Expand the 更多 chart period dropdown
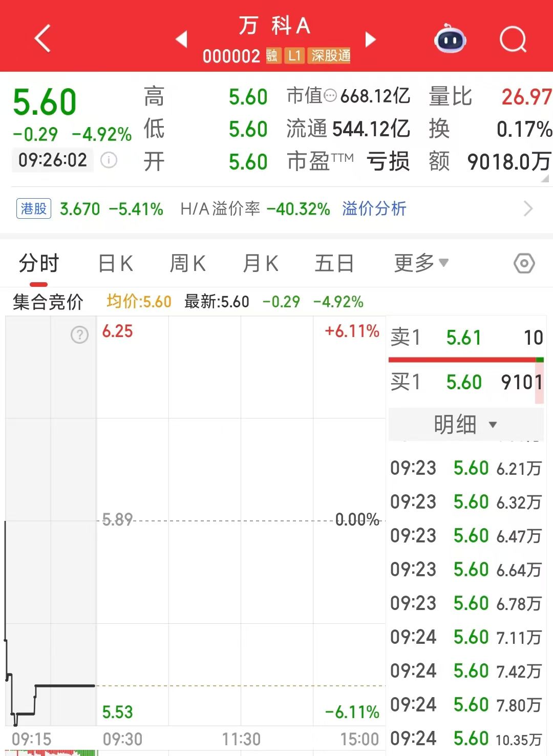 pyautogui.click(x=421, y=264)
